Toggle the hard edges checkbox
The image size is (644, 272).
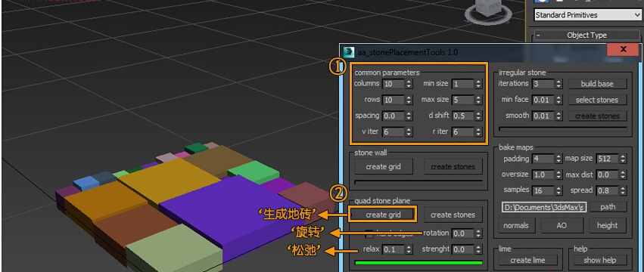coord(369,234)
